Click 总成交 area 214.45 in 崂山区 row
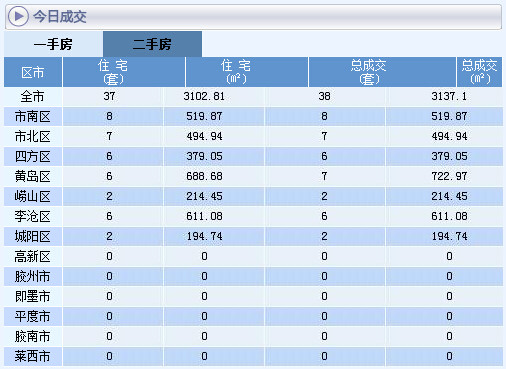 [x=449, y=196]
